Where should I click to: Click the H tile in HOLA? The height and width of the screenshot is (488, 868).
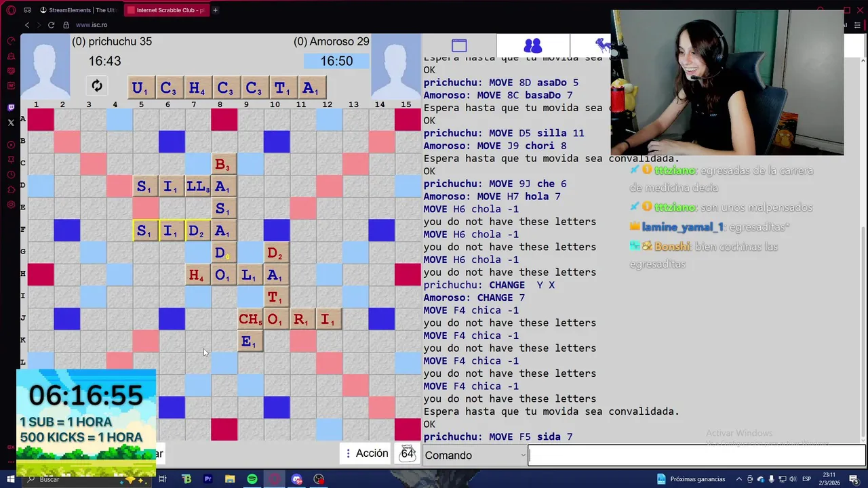pyautogui.click(x=197, y=275)
